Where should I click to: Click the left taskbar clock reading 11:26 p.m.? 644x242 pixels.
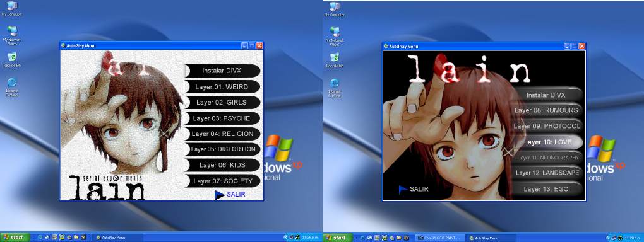311,238
